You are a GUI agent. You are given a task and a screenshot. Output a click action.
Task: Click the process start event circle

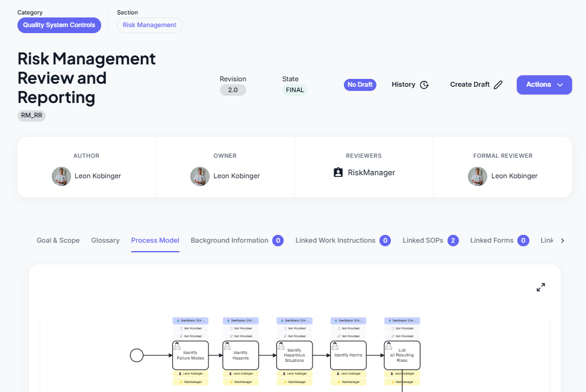(137, 355)
